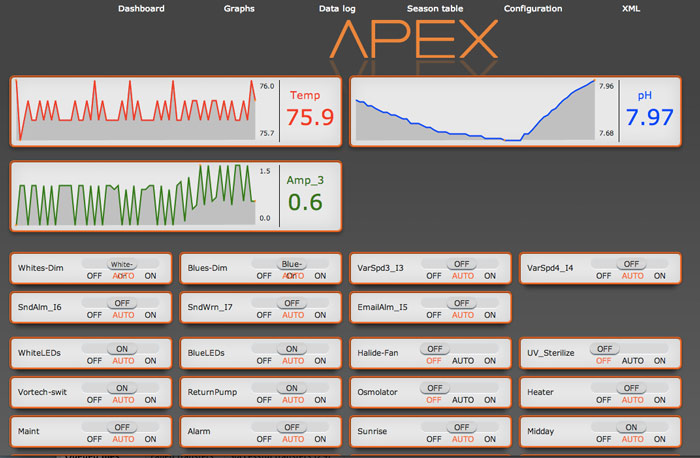Set WhiteLEDs to AUTO
700x458 pixels.
123,361
